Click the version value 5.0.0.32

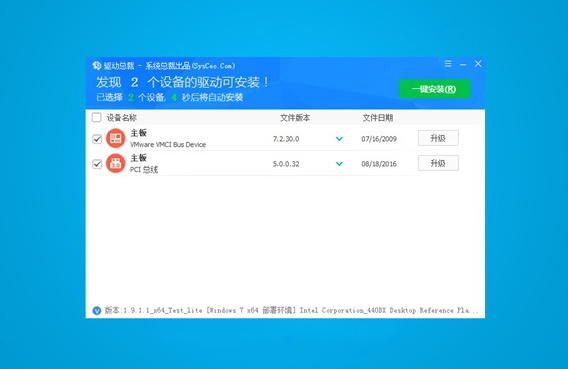(286, 164)
